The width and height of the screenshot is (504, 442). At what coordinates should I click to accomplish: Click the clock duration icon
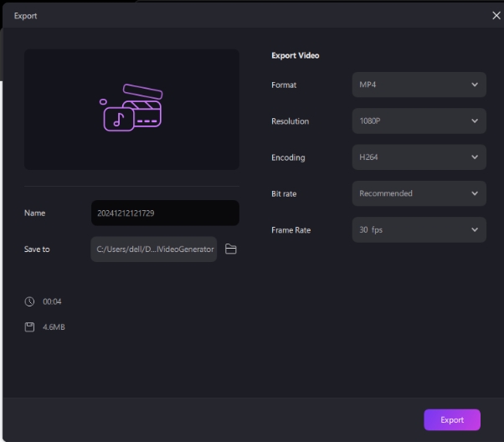[x=29, y=301]
